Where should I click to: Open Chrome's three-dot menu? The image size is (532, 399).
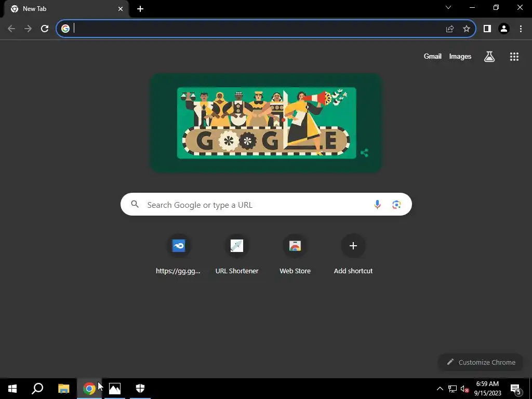pos(521,29)
